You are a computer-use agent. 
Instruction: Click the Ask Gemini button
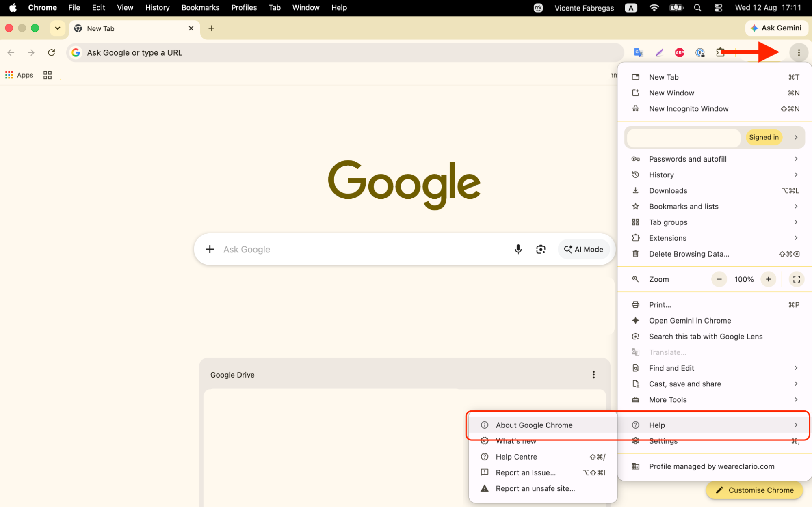coord(776,28)
